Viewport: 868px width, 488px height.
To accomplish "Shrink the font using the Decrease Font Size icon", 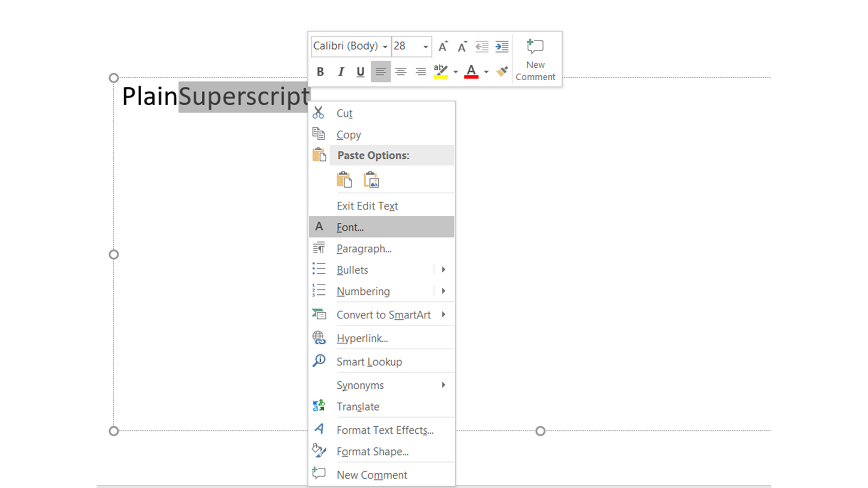I will [x=462, y=47].
